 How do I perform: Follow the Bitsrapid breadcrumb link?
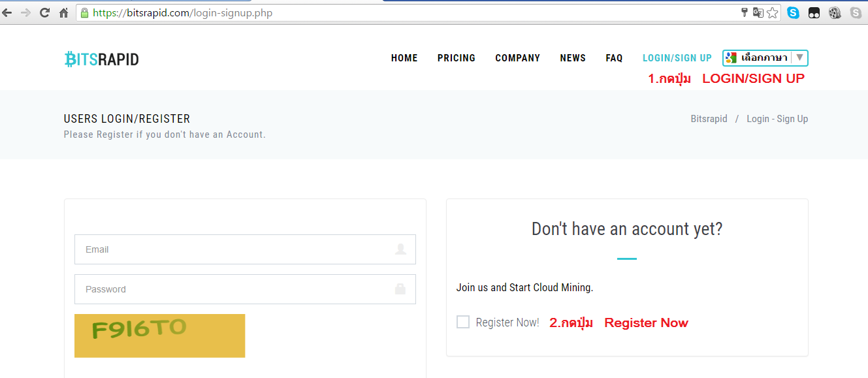pyautogui.click(x=709, y=119)
